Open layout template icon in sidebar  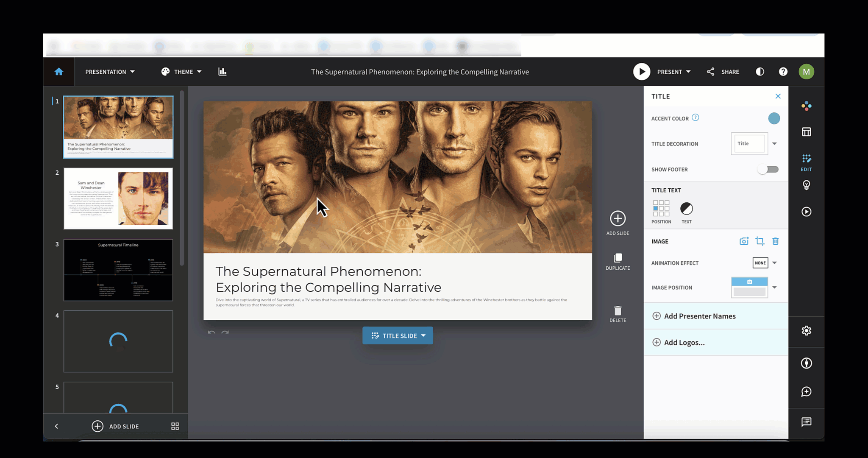coord(807,132)
